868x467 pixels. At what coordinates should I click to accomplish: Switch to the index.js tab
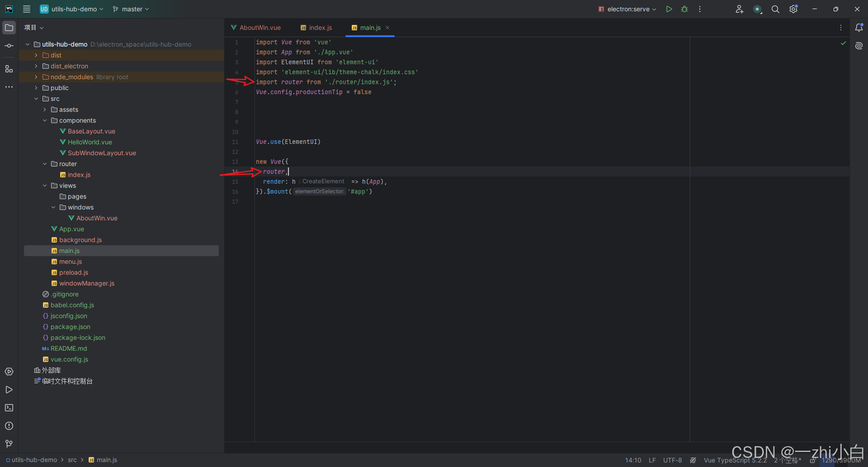tap(316, 28)
